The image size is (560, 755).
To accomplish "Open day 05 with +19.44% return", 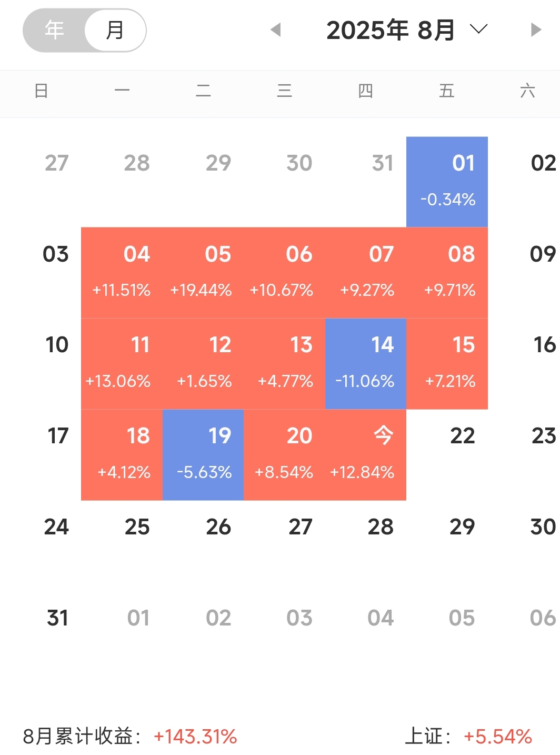I will (203, 273).
